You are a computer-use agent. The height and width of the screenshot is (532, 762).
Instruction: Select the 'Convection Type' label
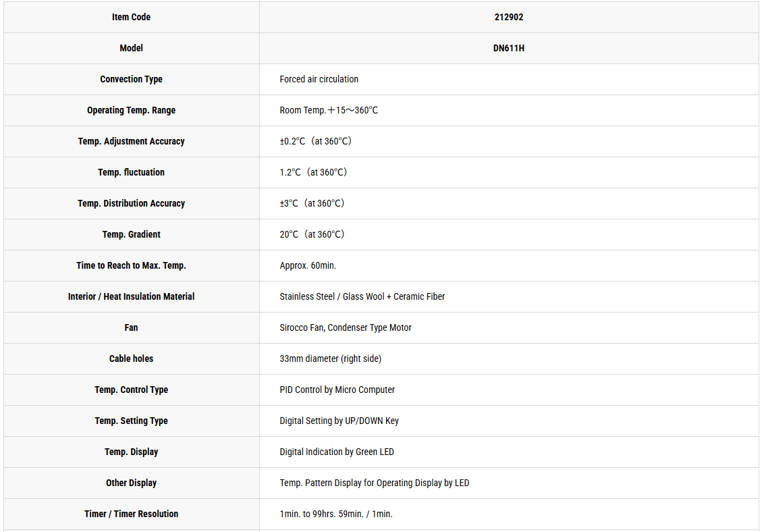coord(131,79)
